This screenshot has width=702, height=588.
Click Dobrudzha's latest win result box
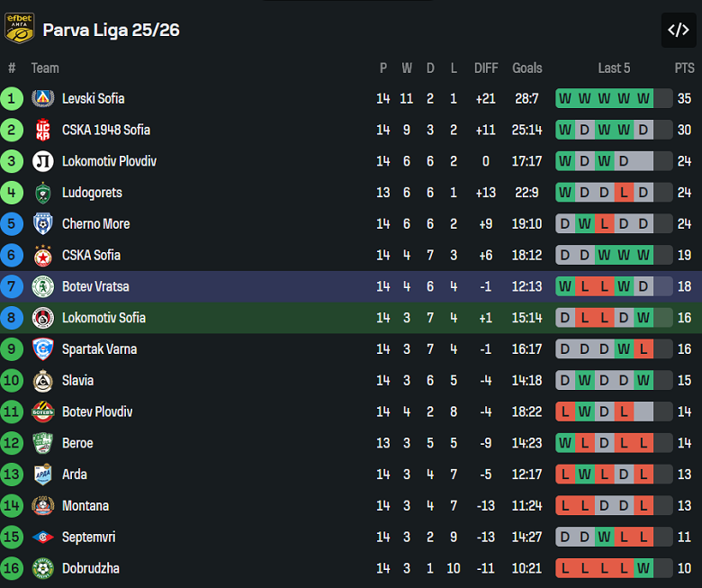643,568
